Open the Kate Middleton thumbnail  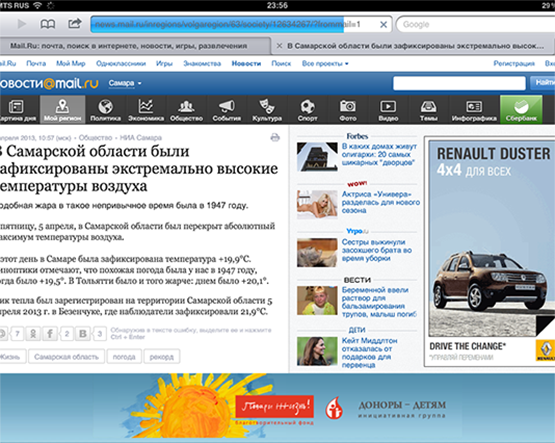(x=317, y=351)
